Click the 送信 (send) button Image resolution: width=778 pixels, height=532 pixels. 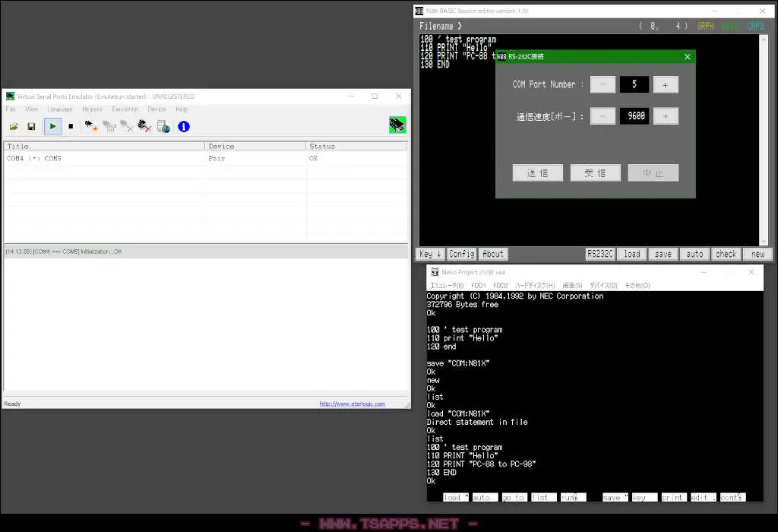(x=537, y=173)
